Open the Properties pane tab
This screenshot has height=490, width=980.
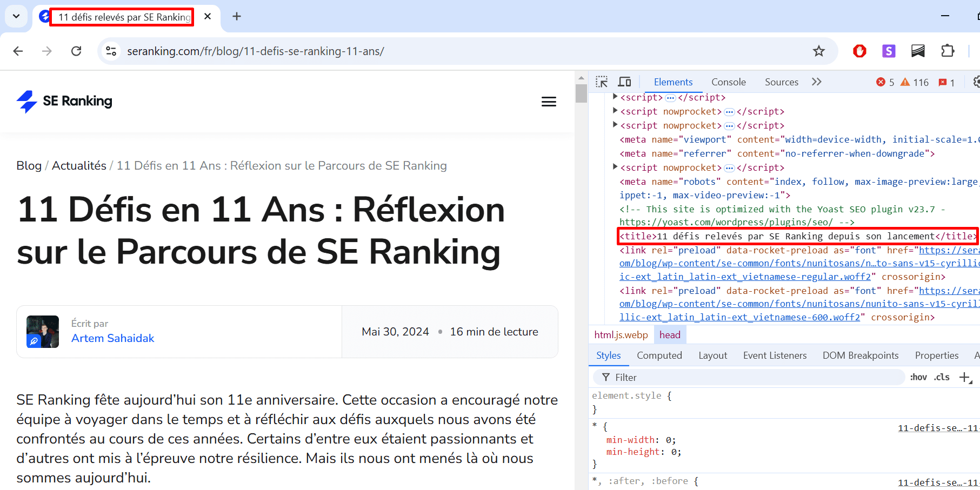tap(937, 355)
